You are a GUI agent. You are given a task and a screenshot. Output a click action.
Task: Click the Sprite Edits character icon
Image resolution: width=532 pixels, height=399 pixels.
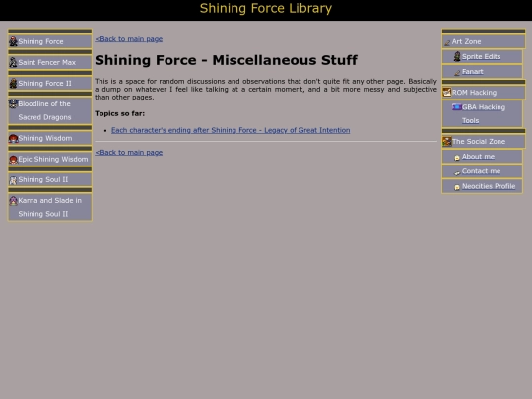pyautogui.click(x=457, y=56)
